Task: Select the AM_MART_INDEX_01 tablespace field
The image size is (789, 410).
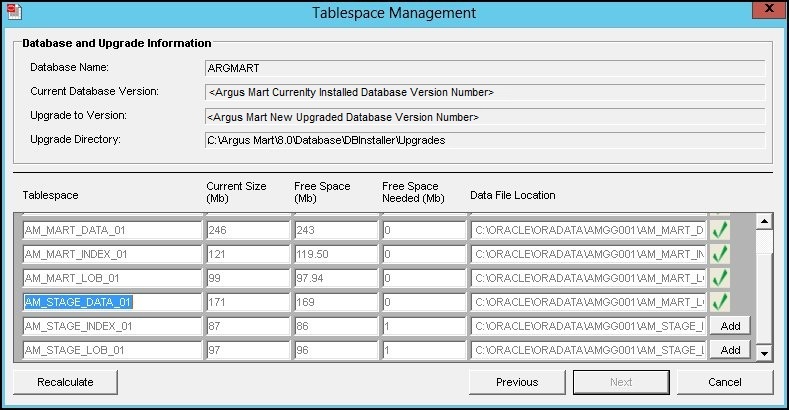Action: (x=112, y=254)
